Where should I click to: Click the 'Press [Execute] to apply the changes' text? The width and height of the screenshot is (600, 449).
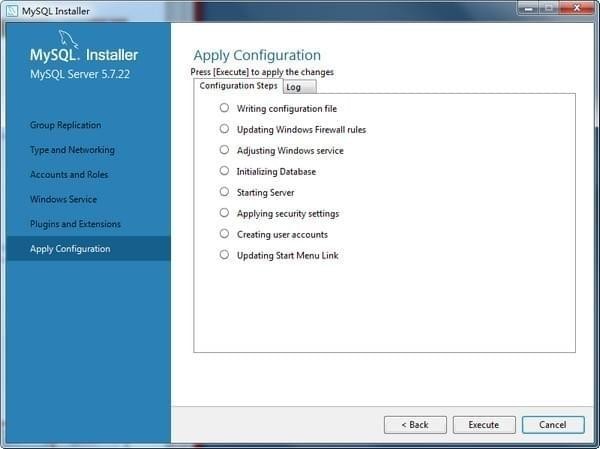point(262,72)
